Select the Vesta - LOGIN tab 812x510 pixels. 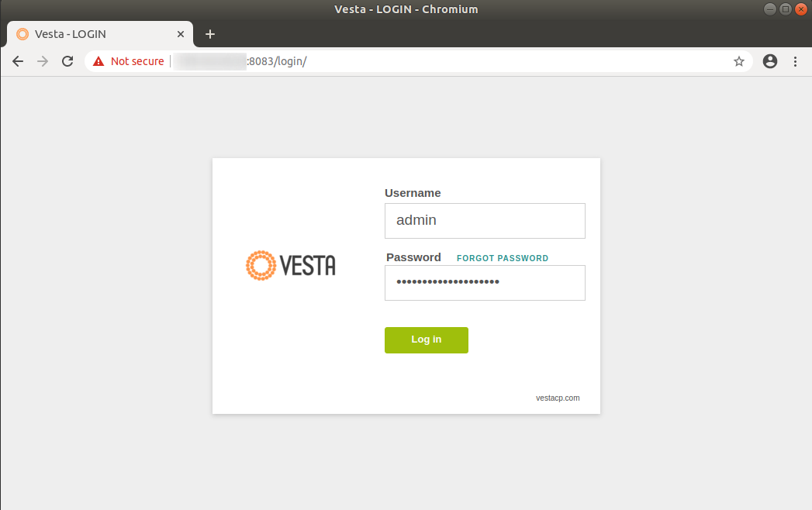point(100,34)
